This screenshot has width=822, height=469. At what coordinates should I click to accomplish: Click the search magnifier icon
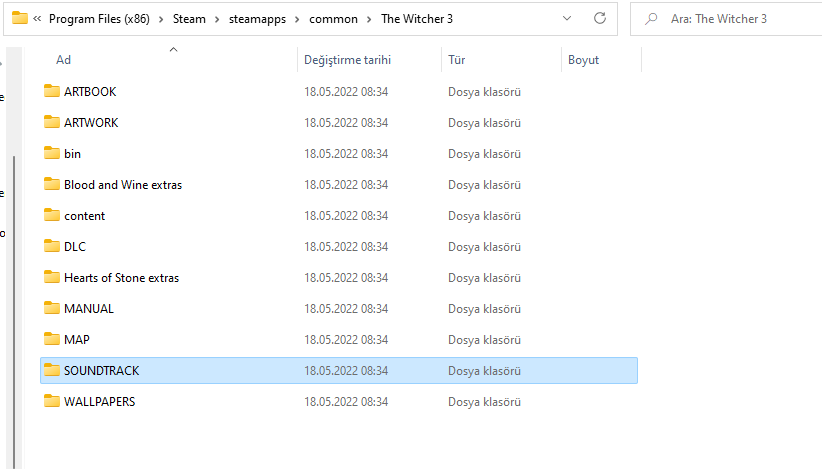coord(651,19)
